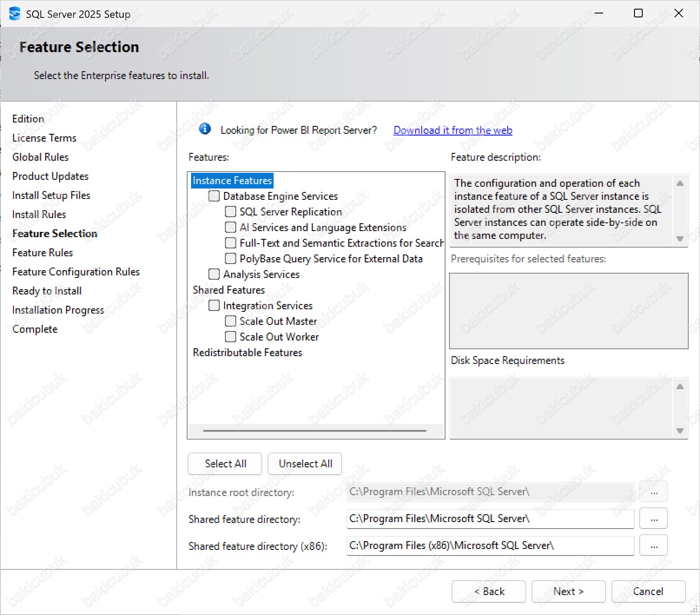Image resolution: width=700 pixels, height=615 pixels.
Task: Go to the Feature Rules step
Action: click(43, 253)
